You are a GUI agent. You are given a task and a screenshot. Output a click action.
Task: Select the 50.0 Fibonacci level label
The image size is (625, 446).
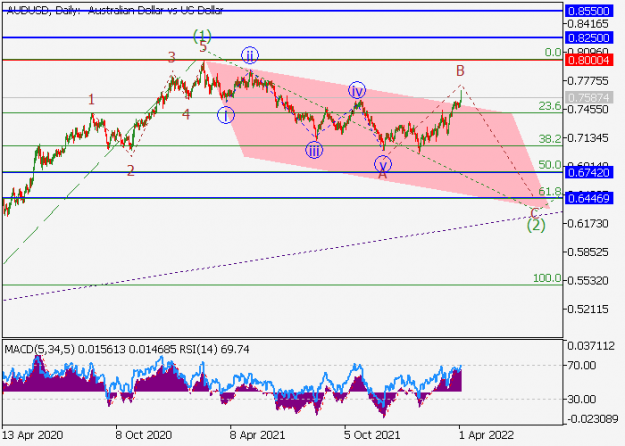click(x=550, y=165)
